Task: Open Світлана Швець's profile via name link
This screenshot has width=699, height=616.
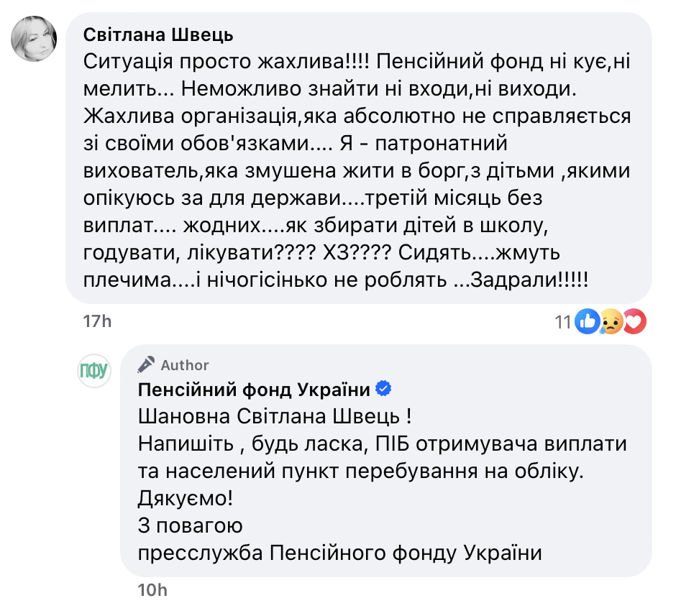Action: tap(159, 35)
